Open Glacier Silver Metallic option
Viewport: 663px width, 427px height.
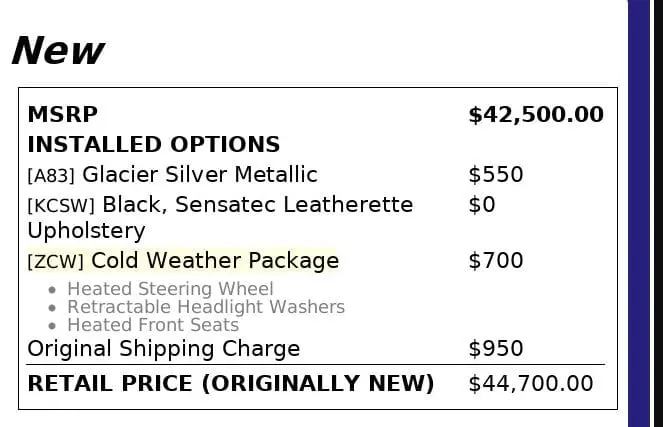click(x=199, y=175)
